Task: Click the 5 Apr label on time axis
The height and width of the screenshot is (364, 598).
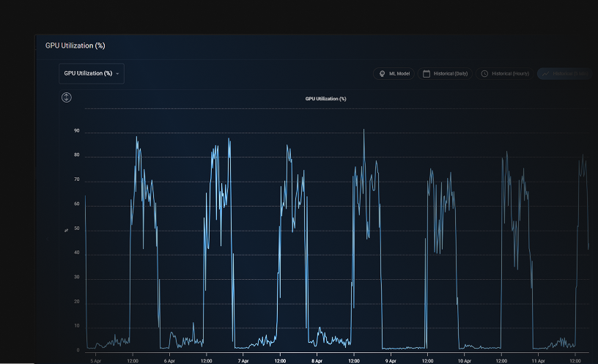Action: click(96, 360)
